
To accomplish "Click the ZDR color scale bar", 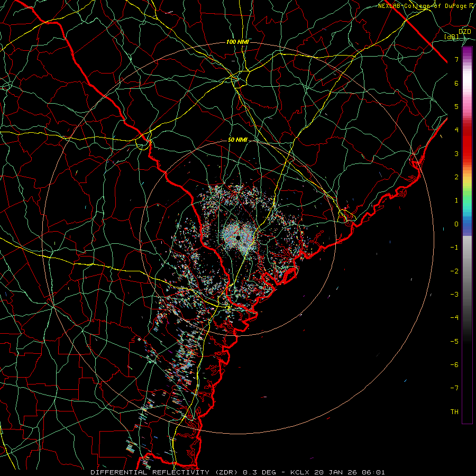I will click(467, 235).
